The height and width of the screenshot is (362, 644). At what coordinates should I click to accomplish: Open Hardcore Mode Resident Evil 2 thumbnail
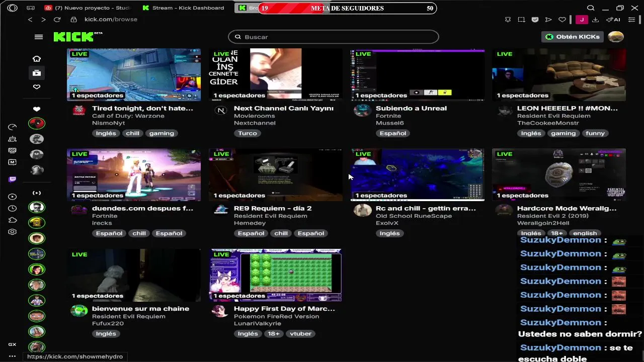[x=559, y=175]
